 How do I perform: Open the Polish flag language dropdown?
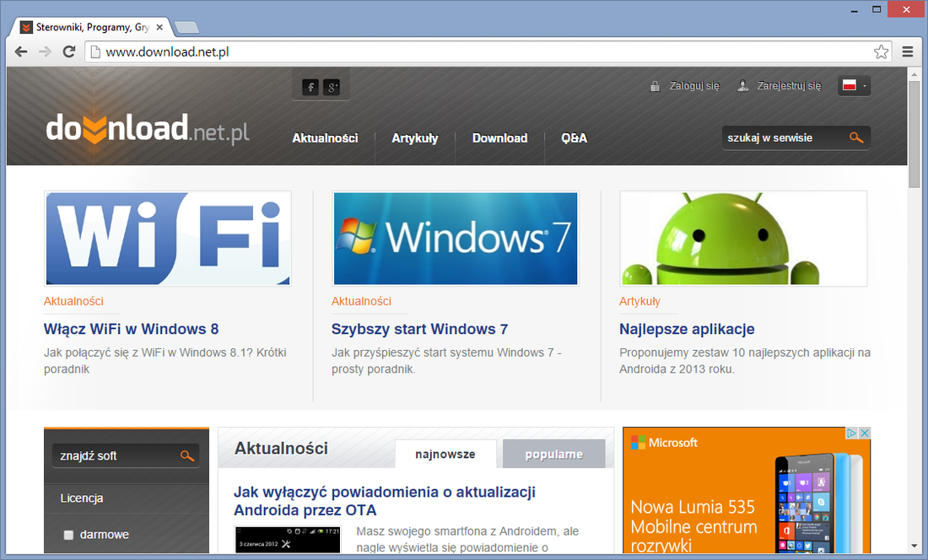(854, 86)
